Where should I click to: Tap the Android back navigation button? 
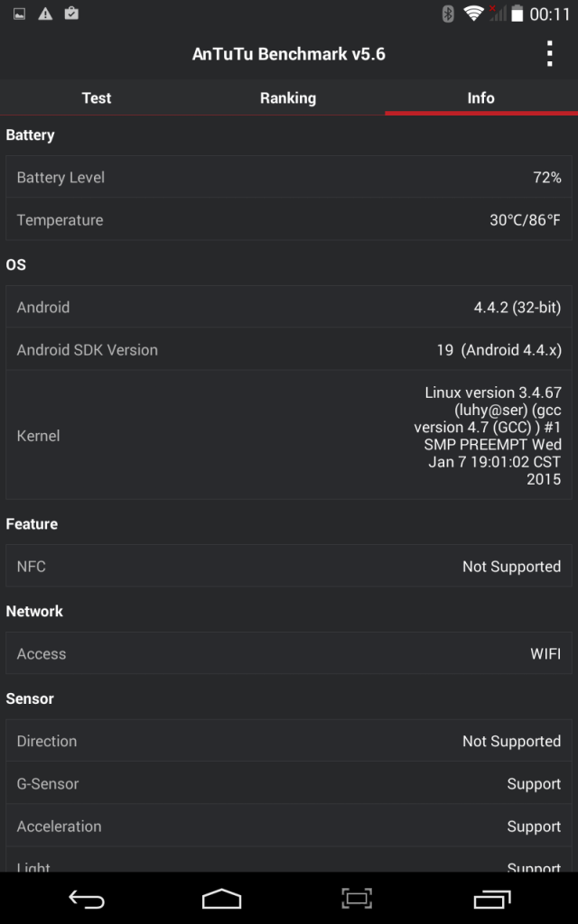pyautogui.click(x=87, y=899)
